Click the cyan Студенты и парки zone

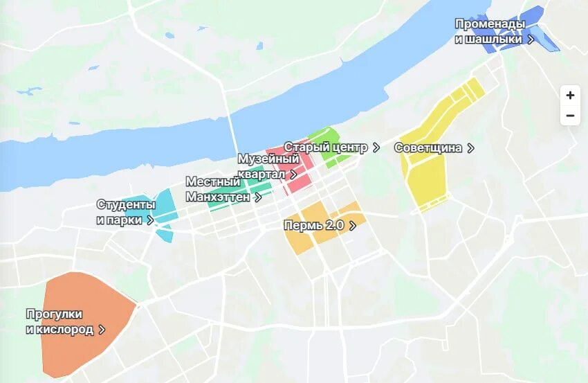click(x=165, y=203)
